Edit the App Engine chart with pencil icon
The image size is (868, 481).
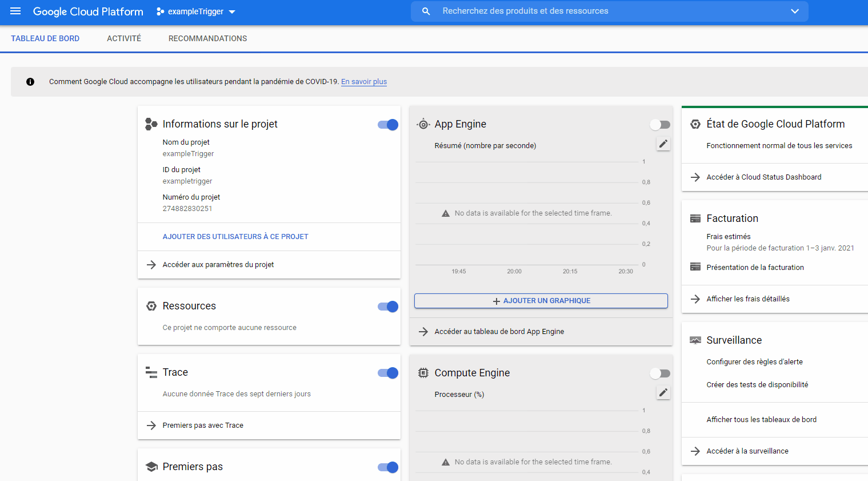tap(663, 144)
